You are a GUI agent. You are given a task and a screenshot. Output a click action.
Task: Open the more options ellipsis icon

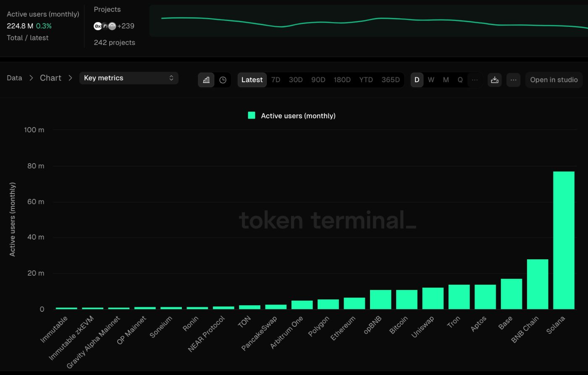(x=513, y=80)
